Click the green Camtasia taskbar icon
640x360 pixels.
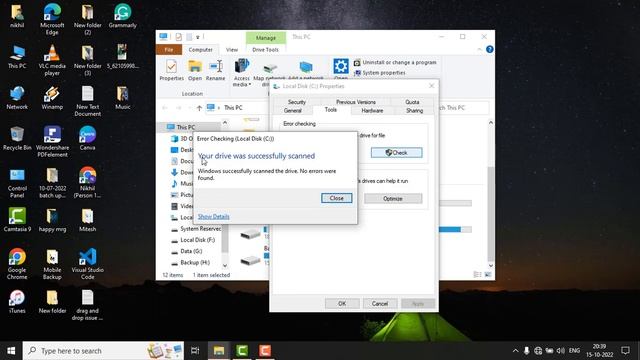tap(242, 351)
